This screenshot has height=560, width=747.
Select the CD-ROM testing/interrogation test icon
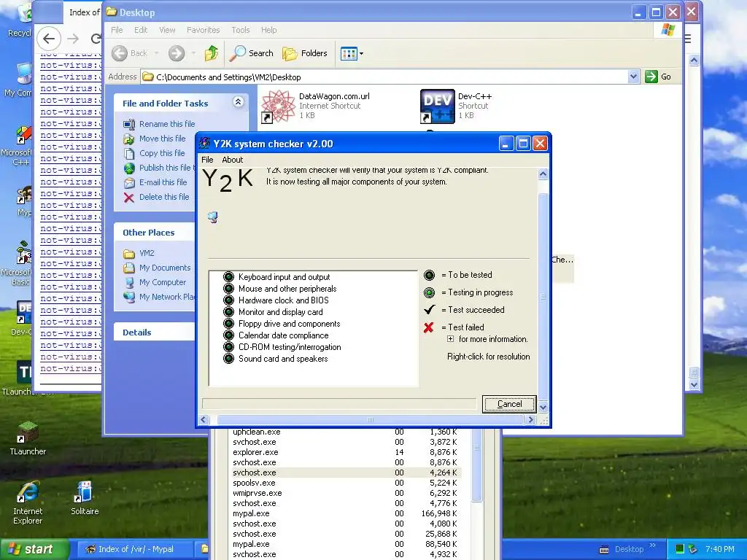(x=228, y=347)
